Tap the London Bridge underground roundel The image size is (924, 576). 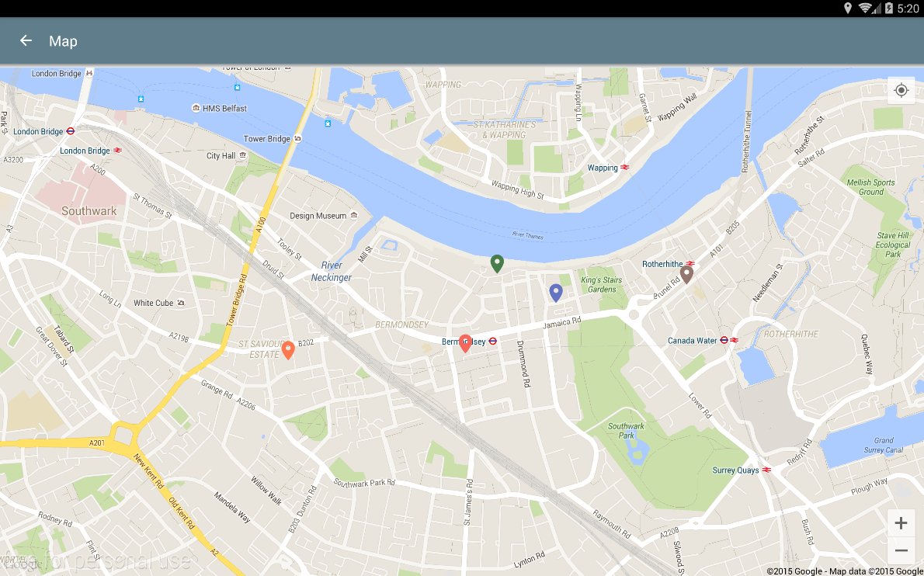70,131
